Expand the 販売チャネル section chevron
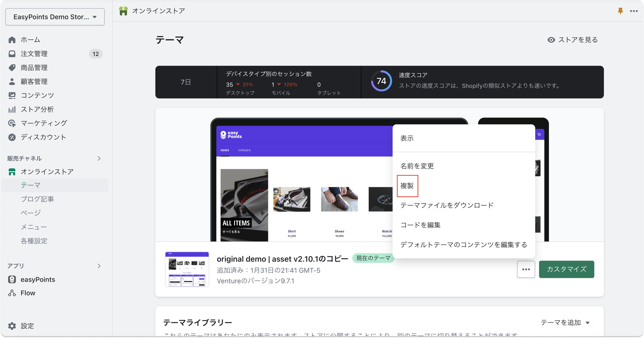 tap(99, 159)
